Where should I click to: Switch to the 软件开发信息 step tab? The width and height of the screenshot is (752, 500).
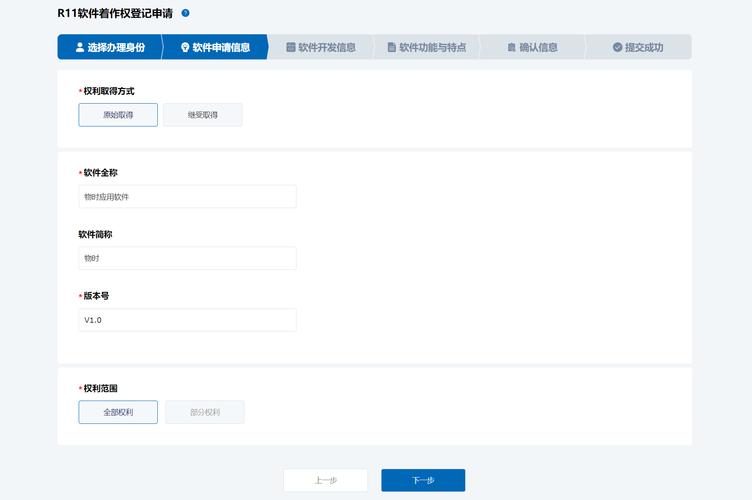[x=321, y=47]
